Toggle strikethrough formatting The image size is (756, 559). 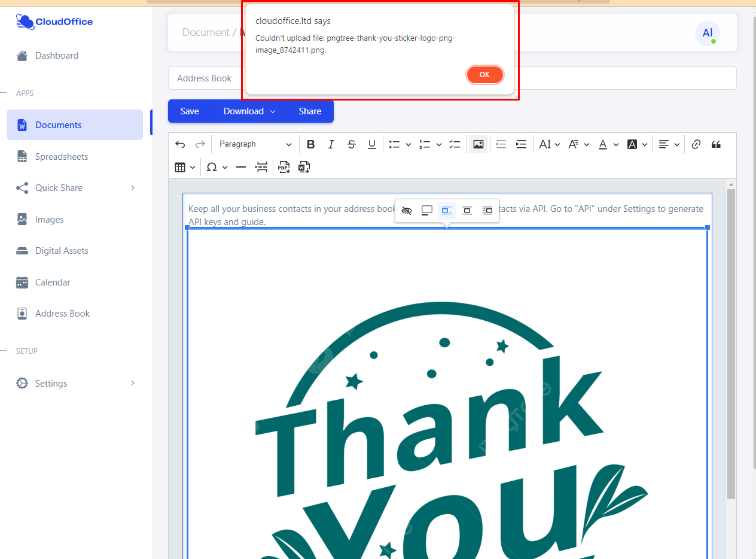[352, 144]
